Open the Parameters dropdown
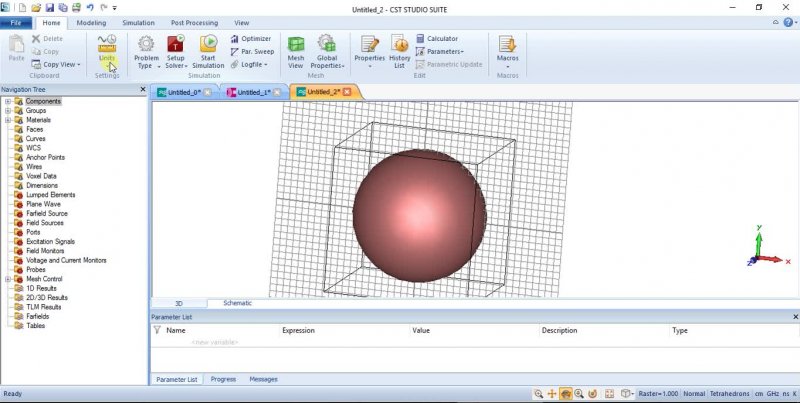 point(439,52)
